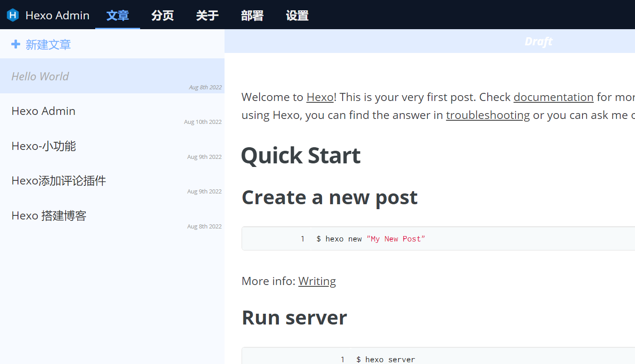Click the plus icon to create new post
The height and width of the screenshot is (364, 635).
(16, 44)
